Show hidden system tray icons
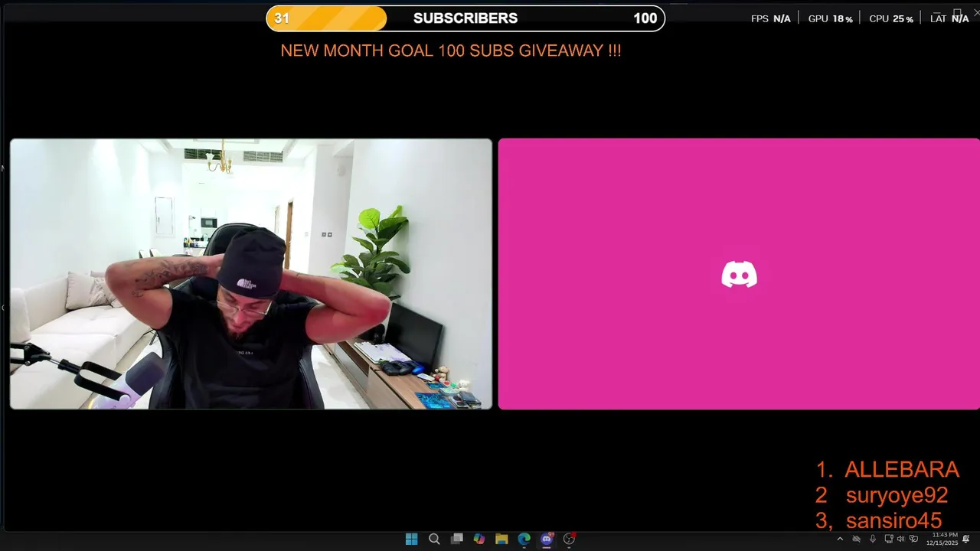The image size is (980, 551). tap(840, 539)
